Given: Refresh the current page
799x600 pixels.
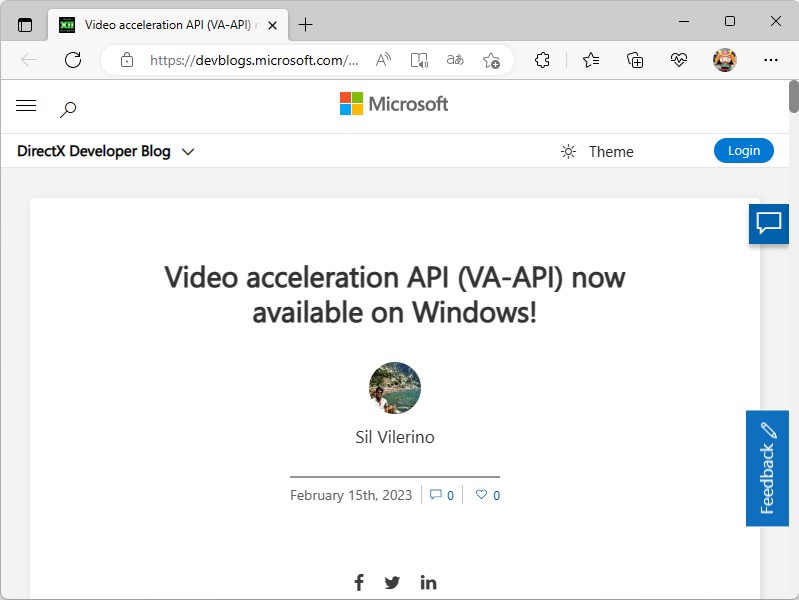Looking at the screenshot, I should (x=73, y=60).
